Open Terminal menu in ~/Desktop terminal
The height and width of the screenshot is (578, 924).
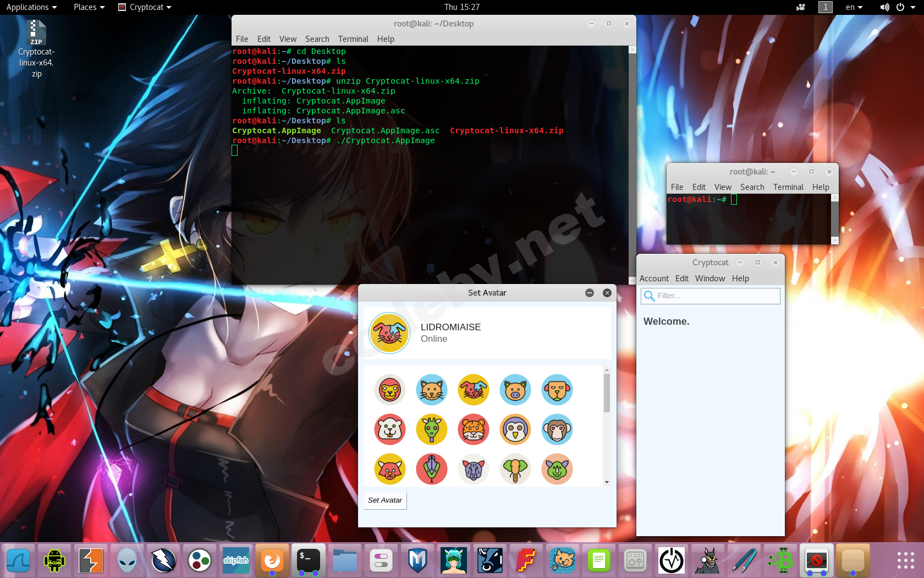(x=353, y=39)
